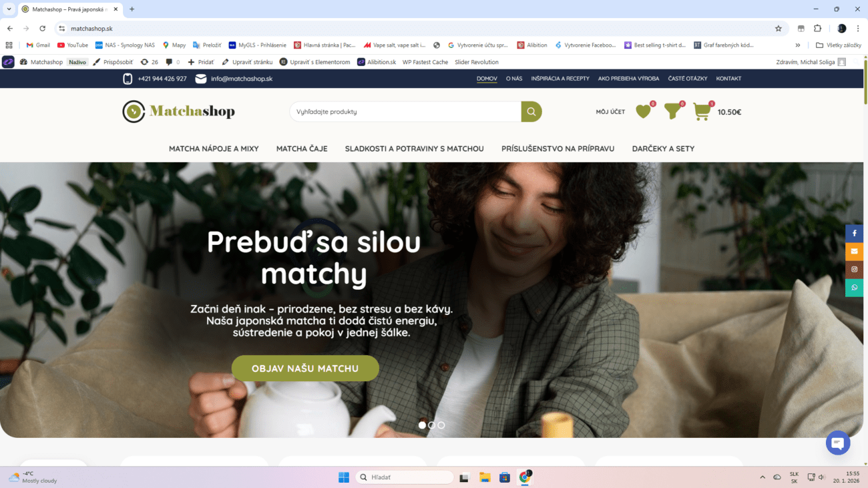Click the OBJAV NAŠU MATCHU button
This screenshot has width=868, height=488.
[x=305, y=369]
